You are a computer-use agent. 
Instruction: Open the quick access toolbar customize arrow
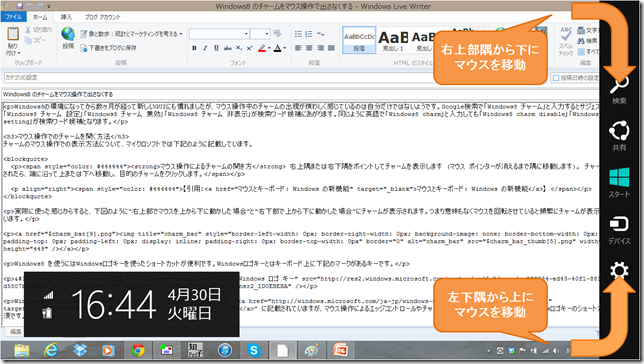point(48,6)
